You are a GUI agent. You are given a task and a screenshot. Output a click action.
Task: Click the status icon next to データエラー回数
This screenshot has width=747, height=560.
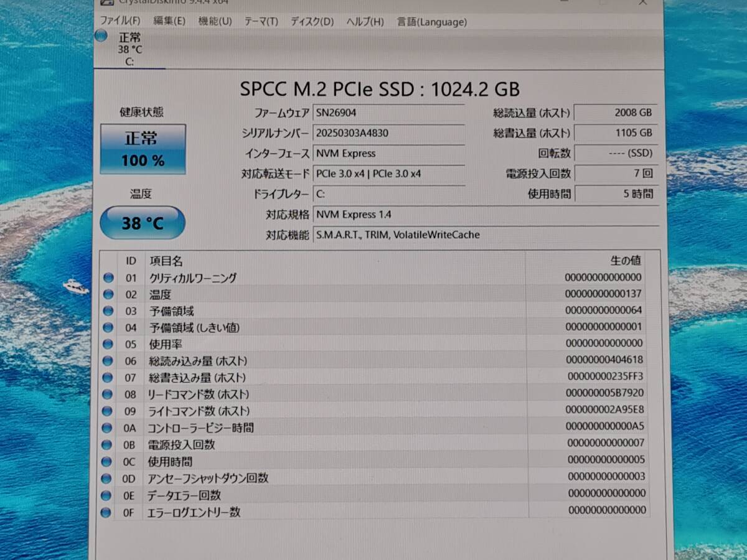pos(108,495)
